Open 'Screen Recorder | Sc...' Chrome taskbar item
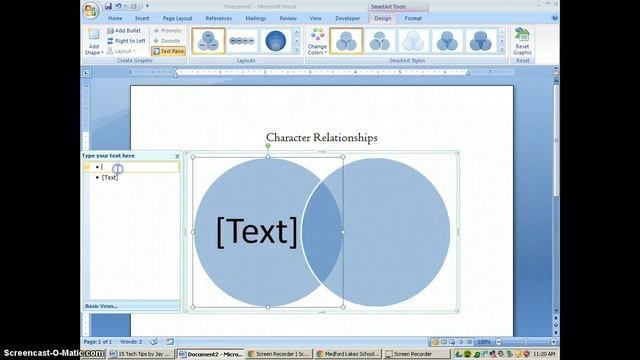Image resolution: width=640 pixels, height=360 pixels. (279, 354)
